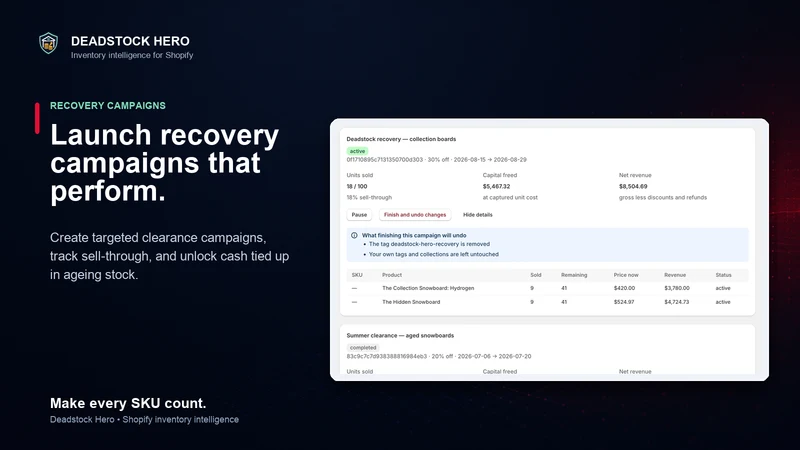Image resolution: width=800 pixels, height=450 pixels.
Task: Click the $3,780.00 revenue value
Action: [x=677, y=288]
